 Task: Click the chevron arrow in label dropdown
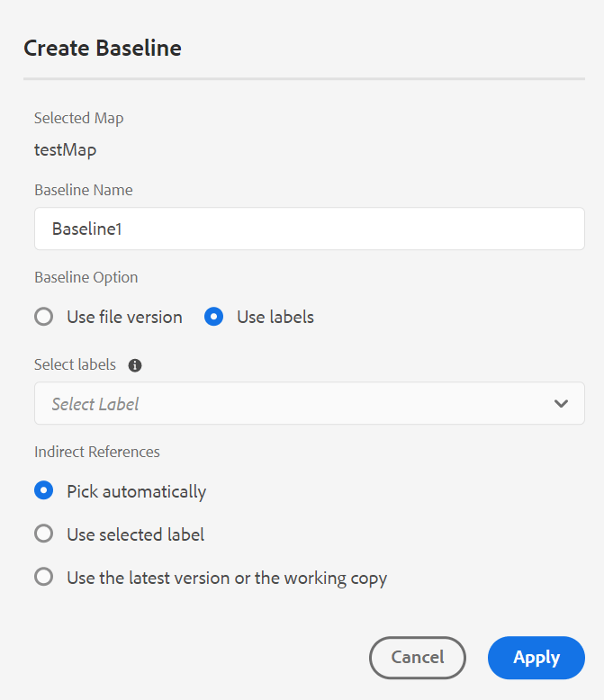point(561,404)
